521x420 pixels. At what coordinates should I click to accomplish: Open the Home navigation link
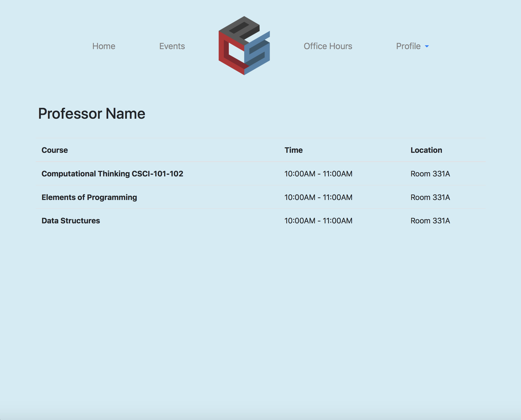[x=104, y=46]
